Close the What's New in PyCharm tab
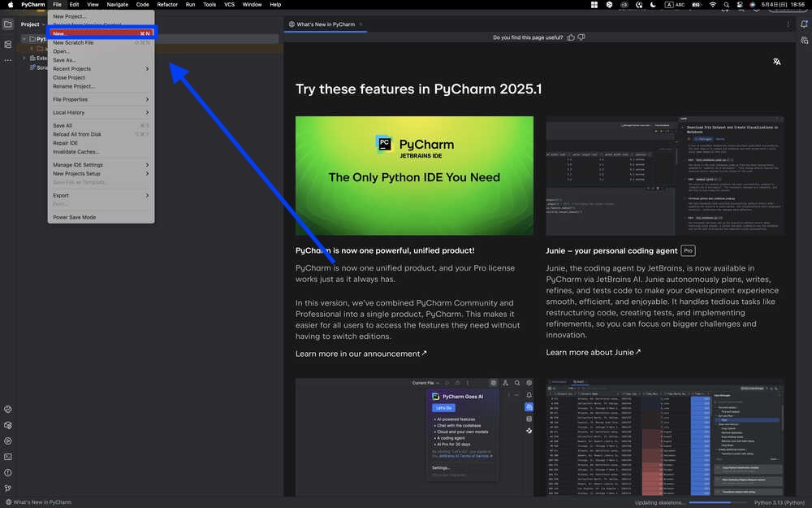Viewport: 812px width, 508px height. (361, 24)
